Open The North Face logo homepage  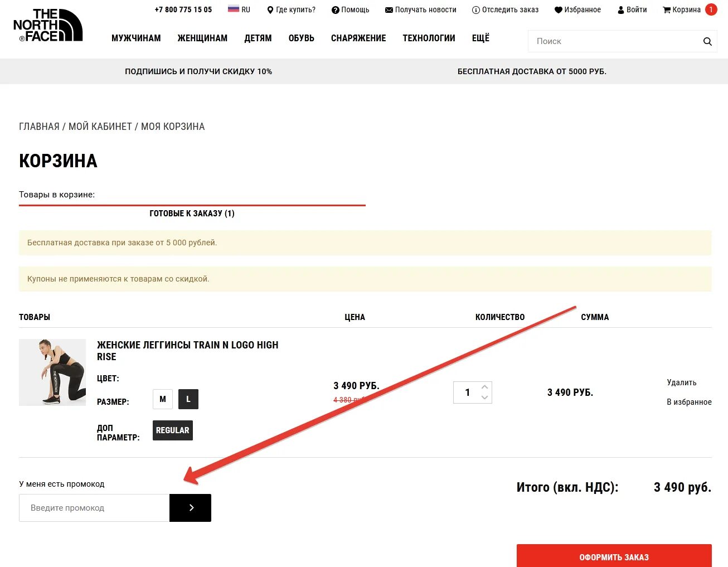tap(48, 25)
